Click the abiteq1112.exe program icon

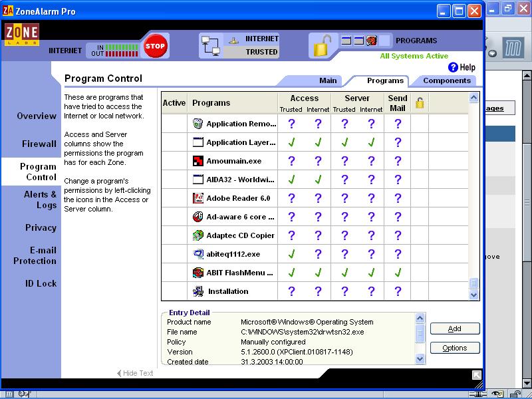pyautogui.click(x=198, y=254)
